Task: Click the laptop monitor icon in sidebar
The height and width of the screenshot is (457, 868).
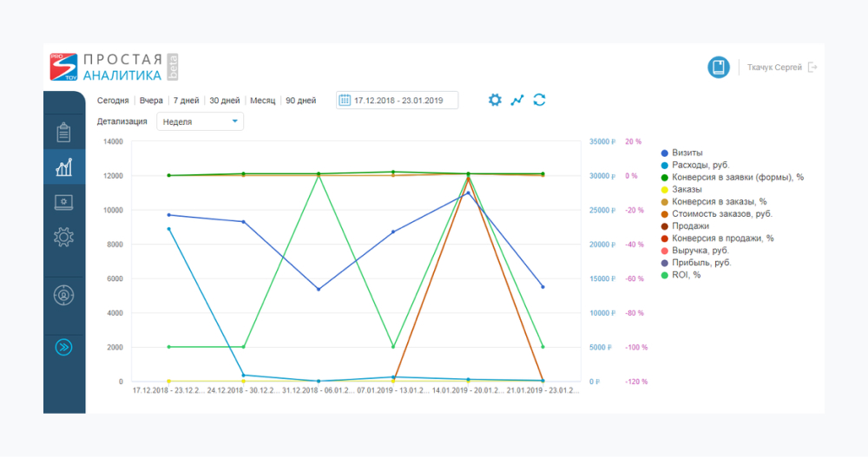Action: tap(63, 202)
